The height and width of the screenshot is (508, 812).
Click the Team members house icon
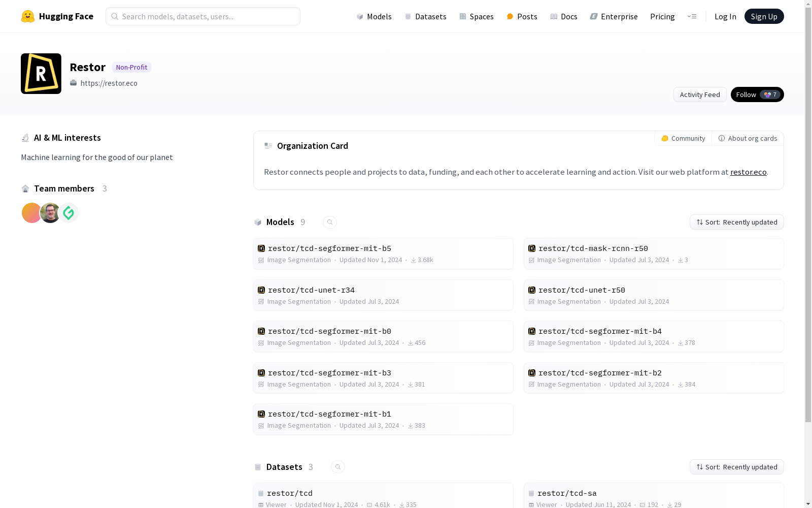point(25,188)
